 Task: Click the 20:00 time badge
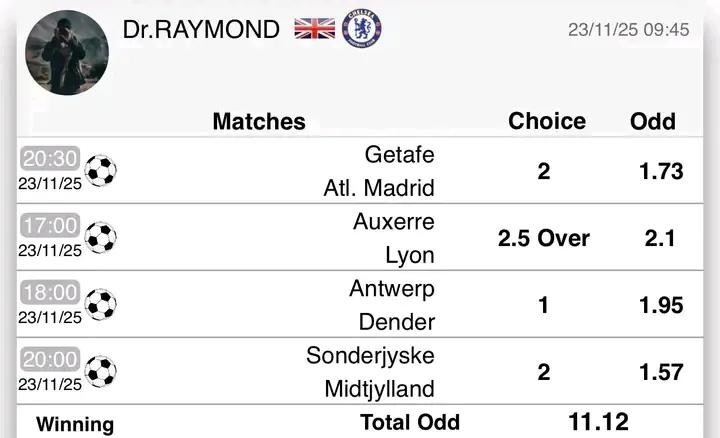[49, 360]
